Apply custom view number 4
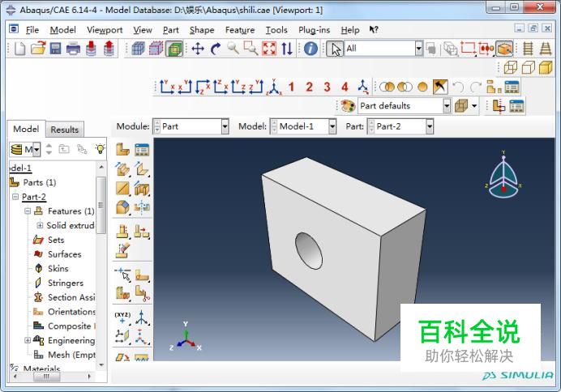 (x=345, y=87)
